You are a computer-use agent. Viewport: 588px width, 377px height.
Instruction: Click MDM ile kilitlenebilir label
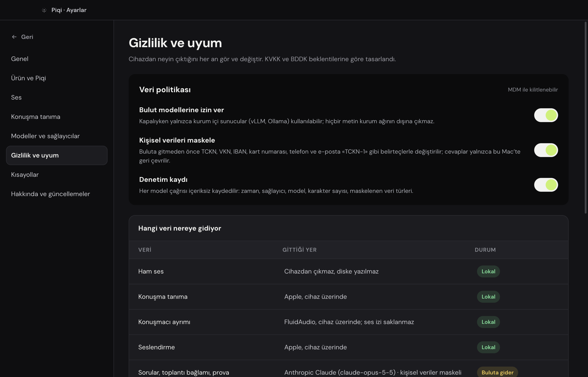(533, 90)
